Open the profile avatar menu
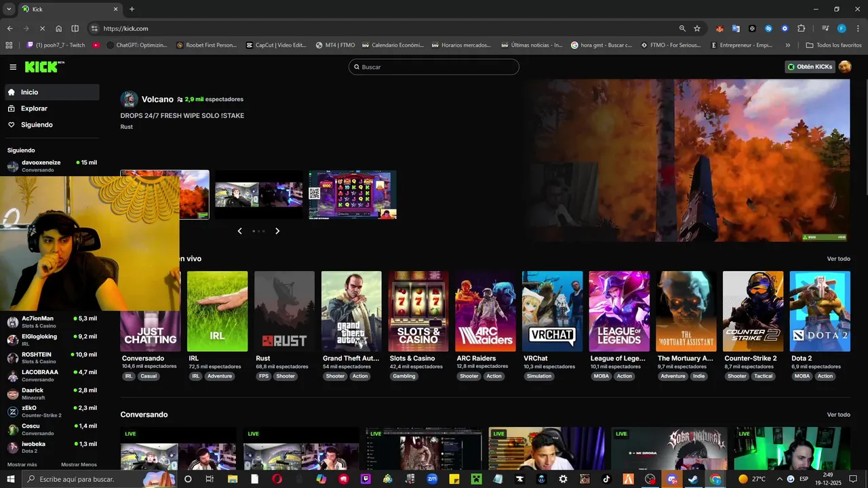The height and width of the screenshot is (488, 868). click(845, 66)
